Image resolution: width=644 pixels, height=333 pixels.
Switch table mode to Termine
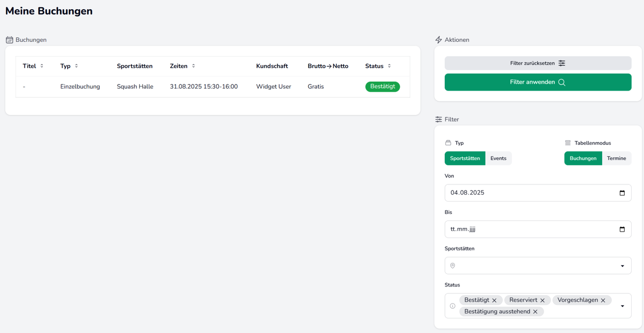[x=616, y=158]
